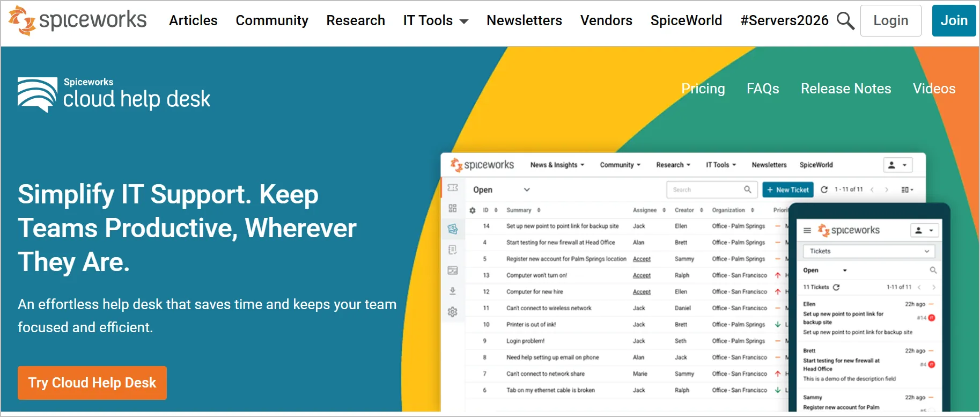Expand News & Insights in the mockup navigation
The image size is (980, 417).
tap(557, 165)
